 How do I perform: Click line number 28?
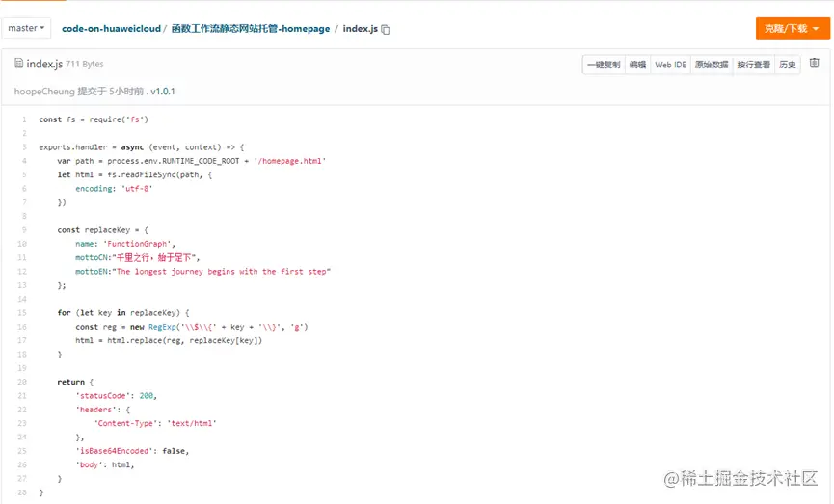click(22, 492)
